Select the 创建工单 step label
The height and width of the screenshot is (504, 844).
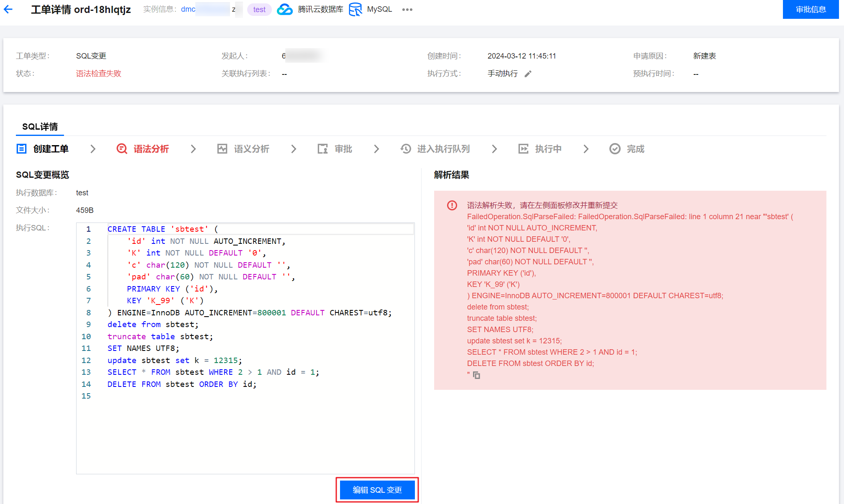51,149
